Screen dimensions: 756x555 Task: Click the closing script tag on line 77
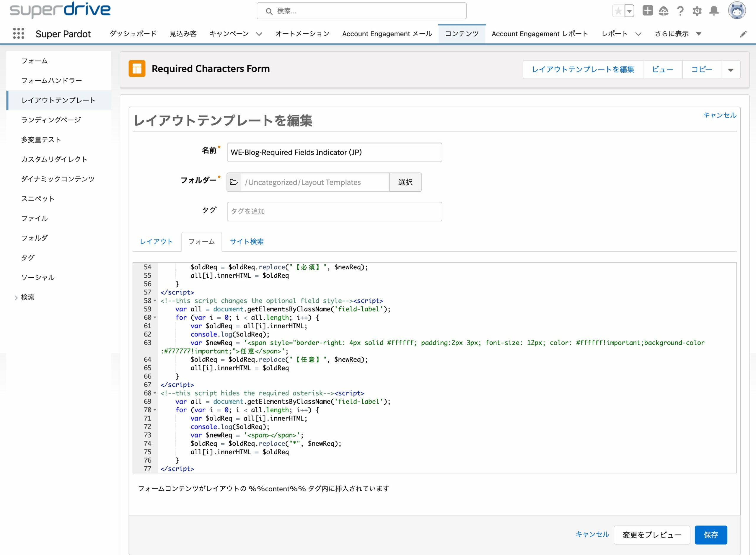pos(177,469)
